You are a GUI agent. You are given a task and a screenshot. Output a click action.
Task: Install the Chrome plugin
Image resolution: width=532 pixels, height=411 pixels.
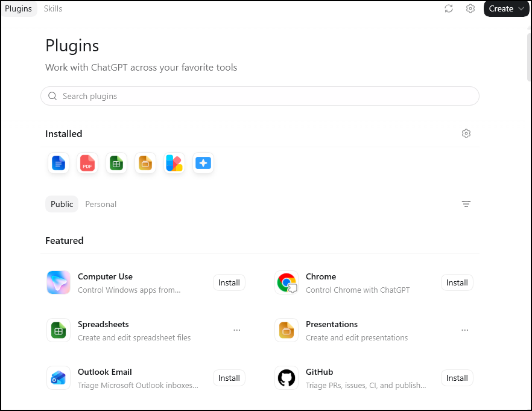(x=457, y=282)
